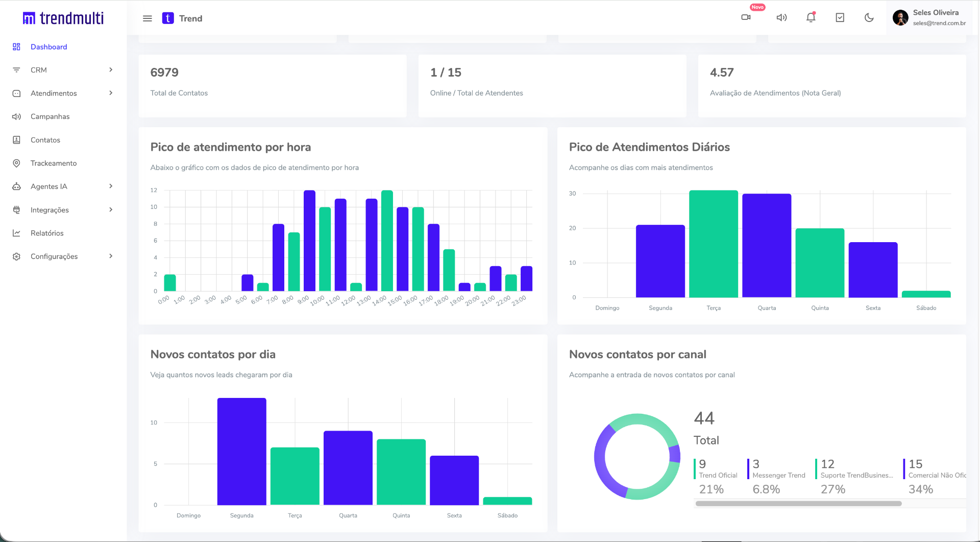
Task: Click the Suporte TrendBusines... 27% channel stat
Action: click(x=855, y=477)
